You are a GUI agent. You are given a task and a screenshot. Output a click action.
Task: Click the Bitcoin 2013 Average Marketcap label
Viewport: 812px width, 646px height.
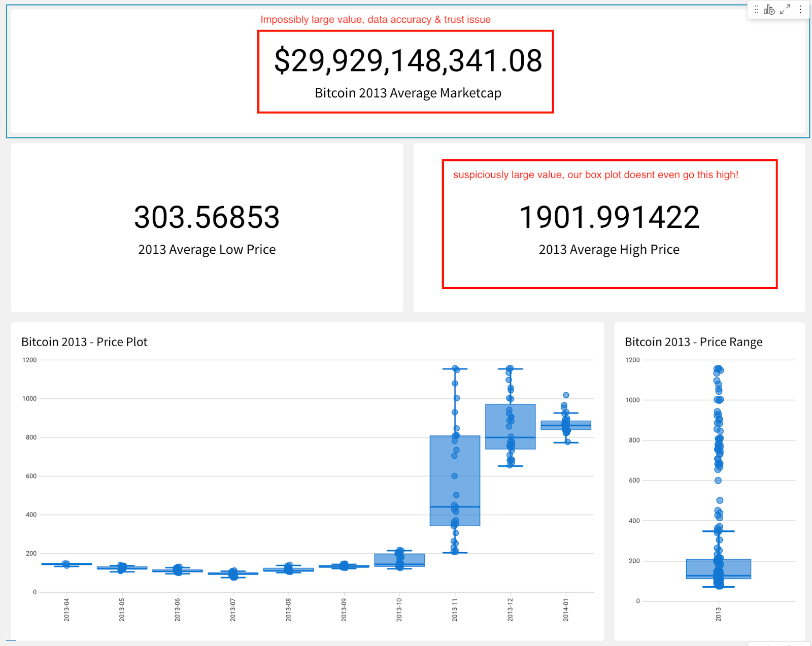click(x=408, y=93)
